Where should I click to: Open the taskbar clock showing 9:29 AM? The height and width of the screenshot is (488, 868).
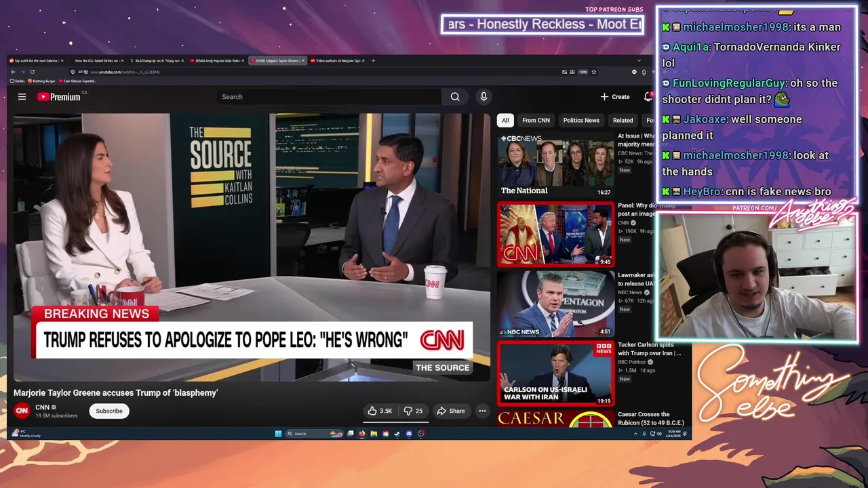coord(674,434)
